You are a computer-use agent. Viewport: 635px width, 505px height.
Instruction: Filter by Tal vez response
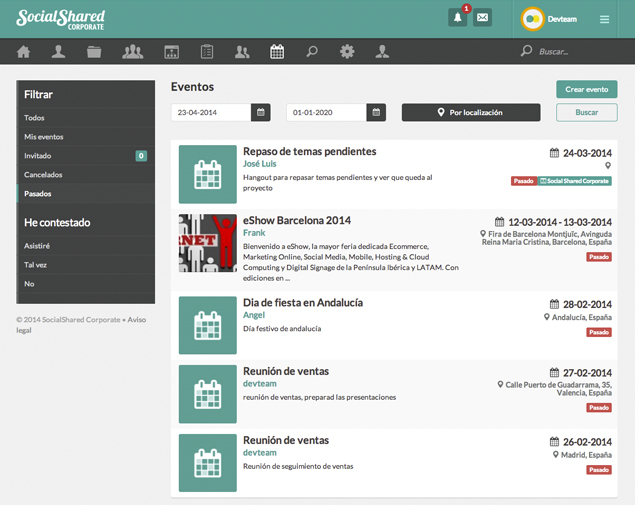pyautogui.click(x=85, y=265)
